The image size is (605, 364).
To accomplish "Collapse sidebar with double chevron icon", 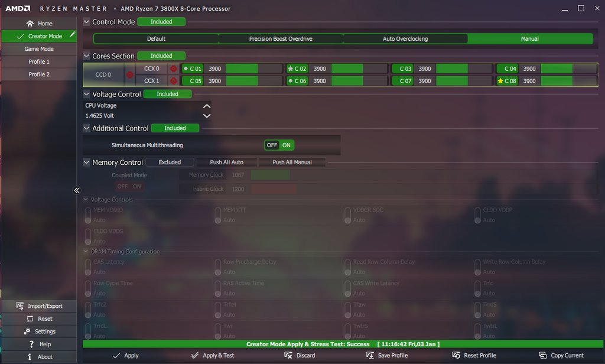I will 77,190.
